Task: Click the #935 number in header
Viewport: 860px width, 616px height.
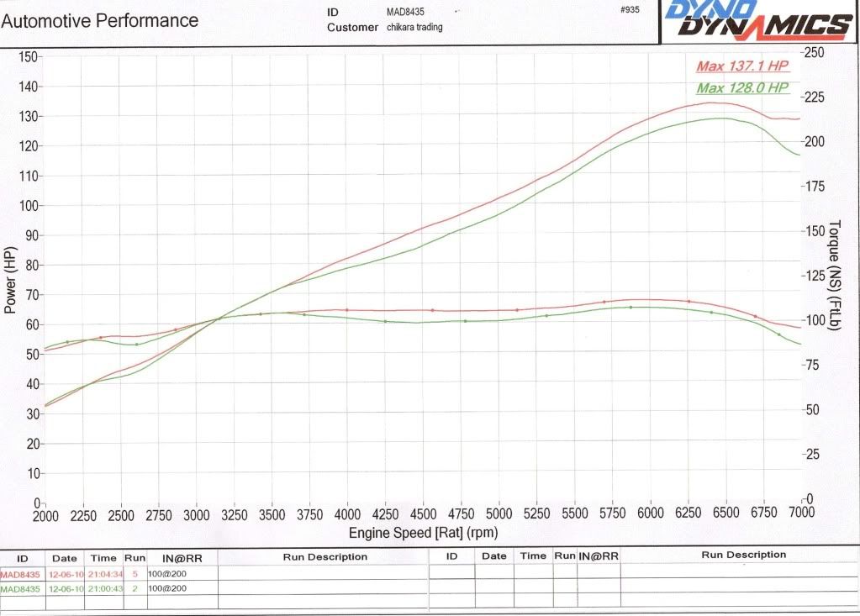Action: click(x=628, y=8)
